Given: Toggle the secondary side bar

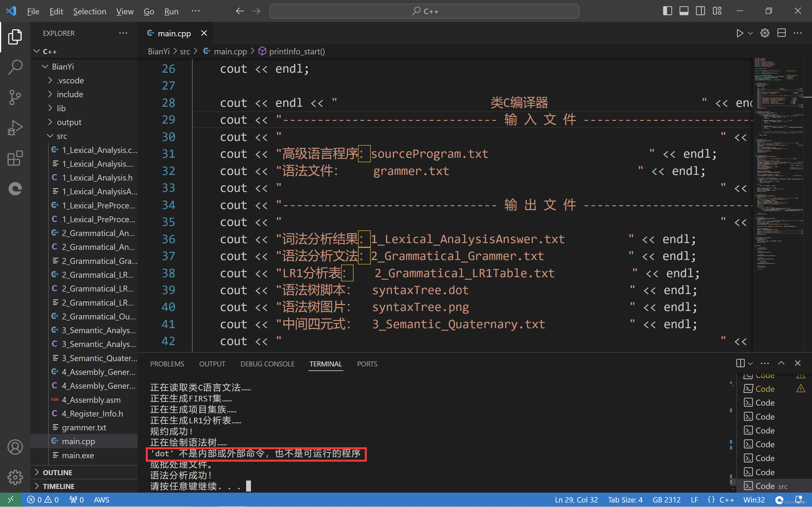Looking at the screenshot, I should pos(700,11).
